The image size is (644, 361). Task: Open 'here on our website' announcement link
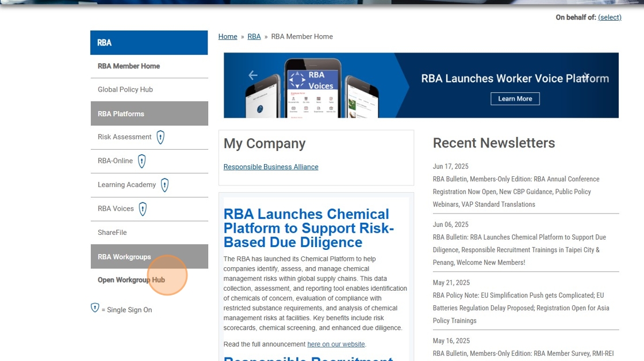(336, 344)
